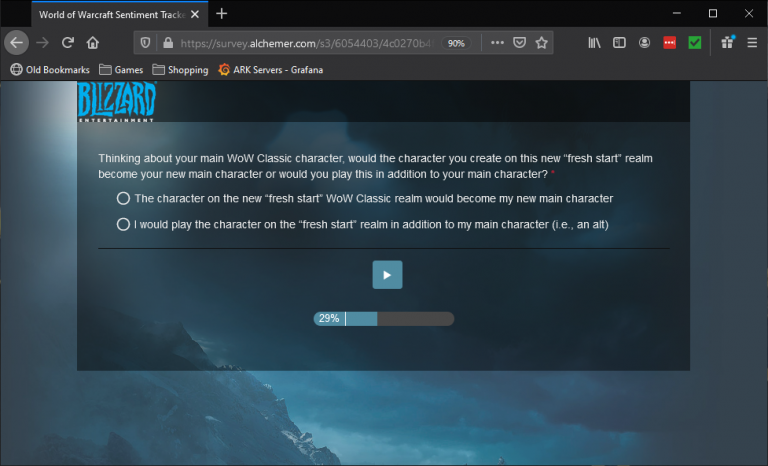The width and height of the screenshot is (768, 466).
Task: Open the Library history and bookmarks icon
Action: [594, 43]
